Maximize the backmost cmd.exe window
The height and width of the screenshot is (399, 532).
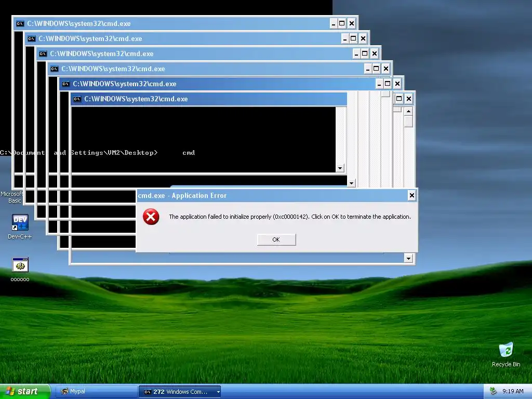click(x=342, y=23)
